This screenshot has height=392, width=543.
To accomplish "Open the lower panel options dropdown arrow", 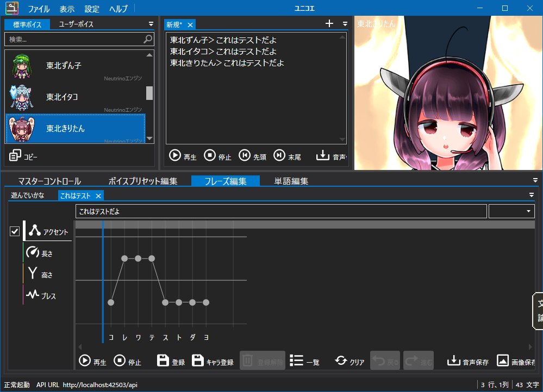I will [535, 181].
